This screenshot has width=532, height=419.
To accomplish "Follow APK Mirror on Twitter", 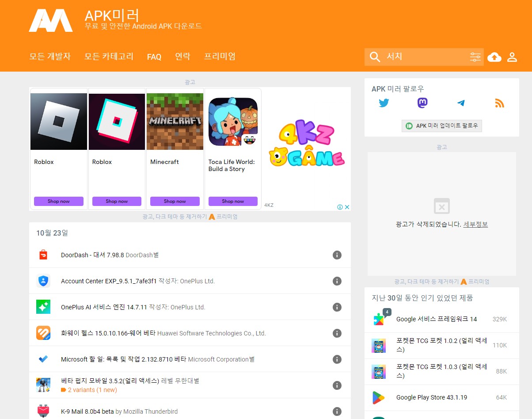I will click(x=384, y=103).
